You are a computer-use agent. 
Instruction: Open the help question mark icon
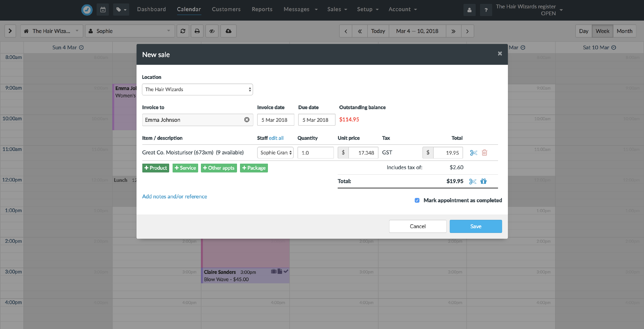coord(486,10)
